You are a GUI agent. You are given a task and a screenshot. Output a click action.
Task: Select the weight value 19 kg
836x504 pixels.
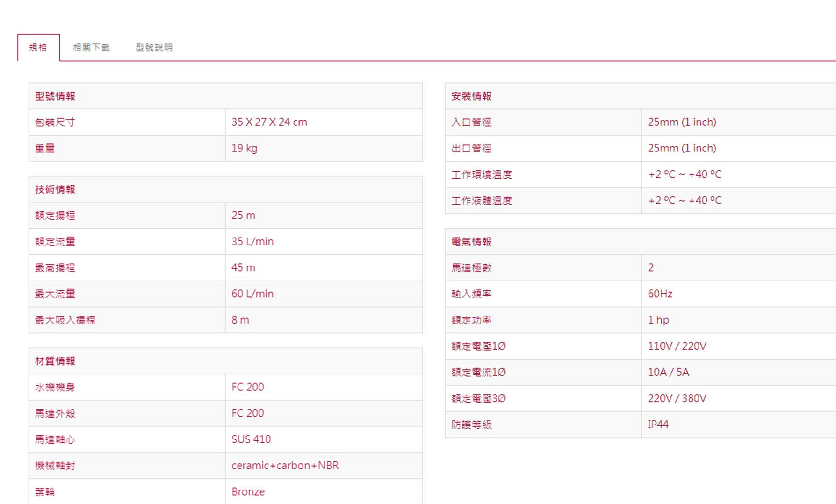point(245,148)
